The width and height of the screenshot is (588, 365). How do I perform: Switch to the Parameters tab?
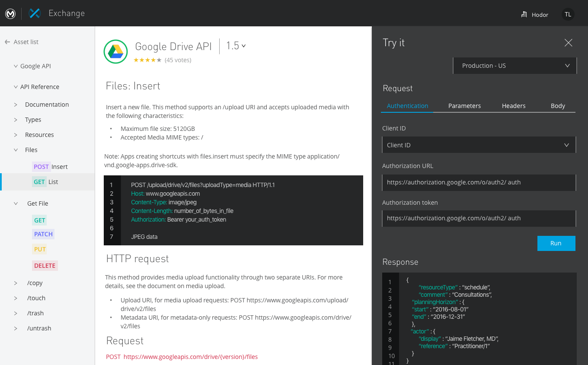[x=464, y=106]
